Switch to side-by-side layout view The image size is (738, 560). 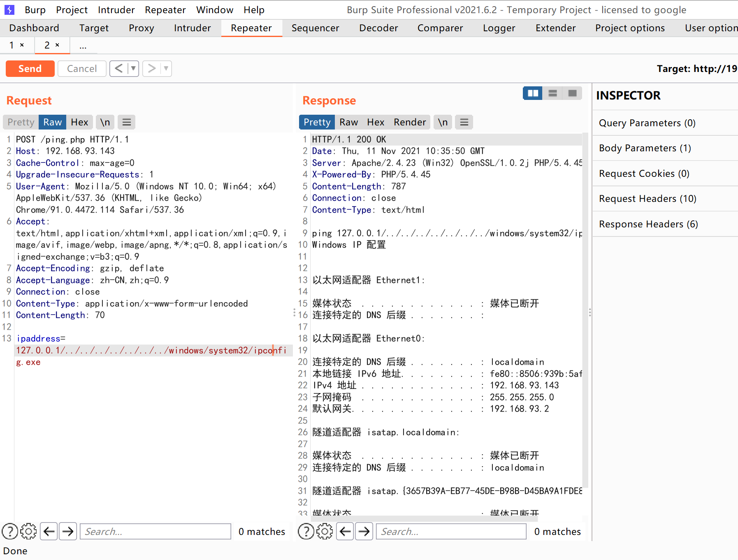pyautogui.click(x=533, y=93)
